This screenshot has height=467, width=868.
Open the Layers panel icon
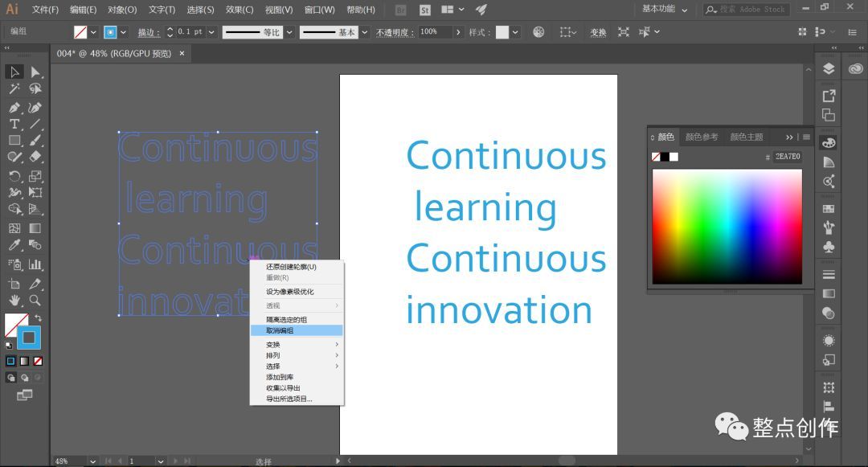[x=829, y=68]
